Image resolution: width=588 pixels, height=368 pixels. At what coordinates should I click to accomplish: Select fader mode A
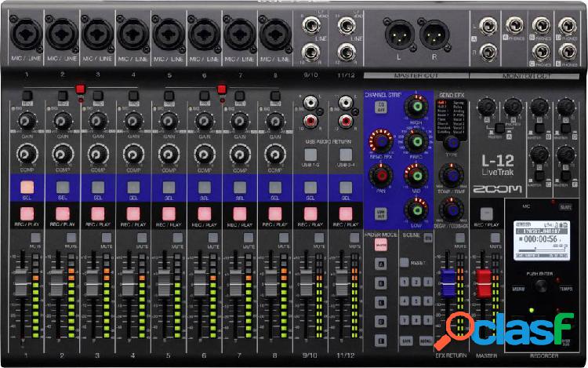tap(380, 264)
